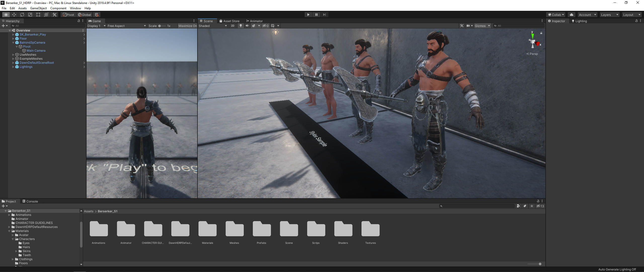644x272 pixels.
Task: Toggle Global/Local handle rotation
Action: (x=85, y=15)
